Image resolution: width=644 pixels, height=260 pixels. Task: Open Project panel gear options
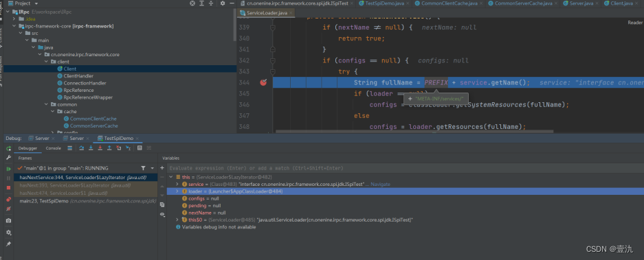coord(223,3)
